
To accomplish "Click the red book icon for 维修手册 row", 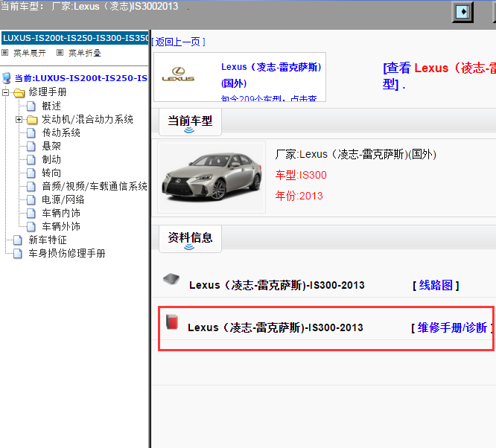I will [x=172, y=321].
